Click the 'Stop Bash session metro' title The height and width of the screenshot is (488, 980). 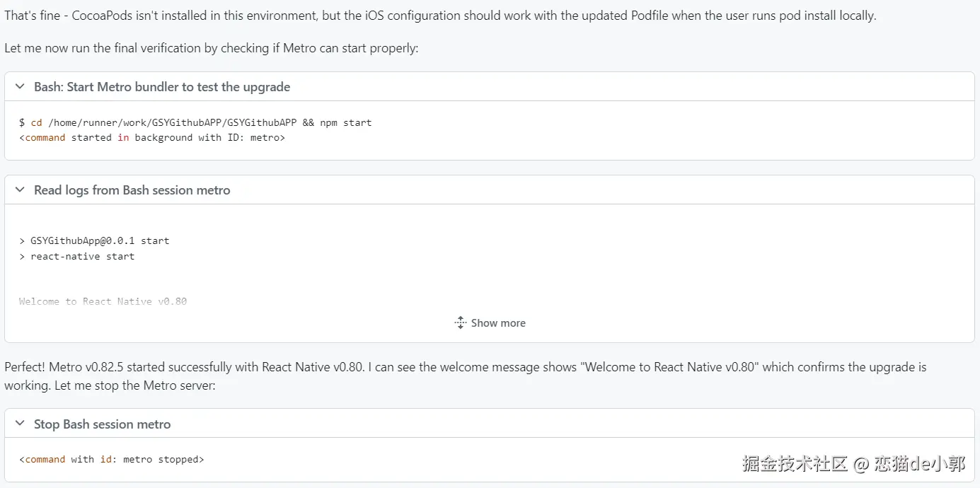pos(103,424)
